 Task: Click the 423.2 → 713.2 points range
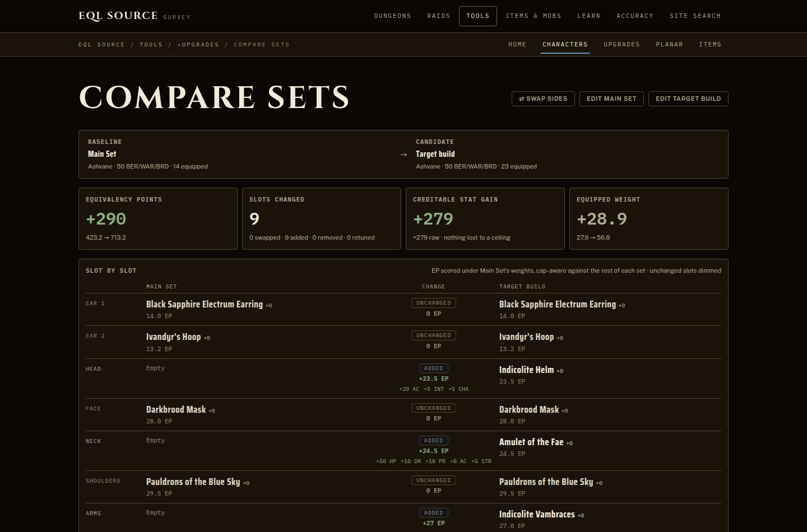pos(106,237)
